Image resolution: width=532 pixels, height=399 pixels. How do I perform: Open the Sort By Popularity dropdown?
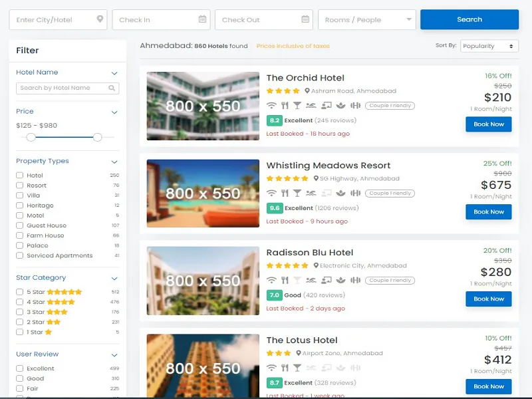pyautogui.click(x=489, y=46)
